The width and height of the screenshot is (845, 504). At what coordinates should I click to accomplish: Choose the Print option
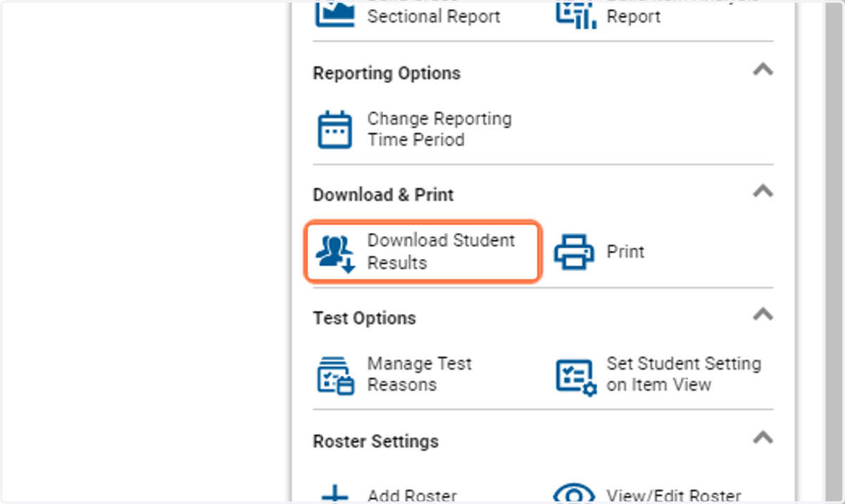point(625,252)
